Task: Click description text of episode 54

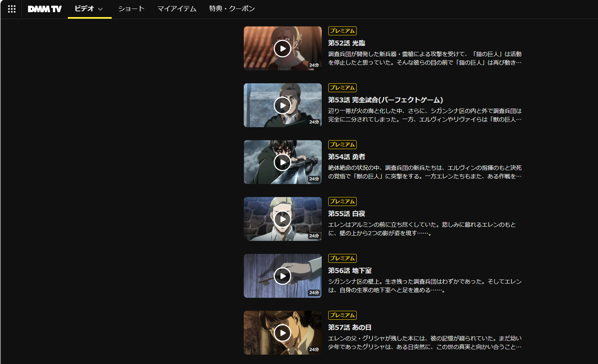Action: pos(425,172)
